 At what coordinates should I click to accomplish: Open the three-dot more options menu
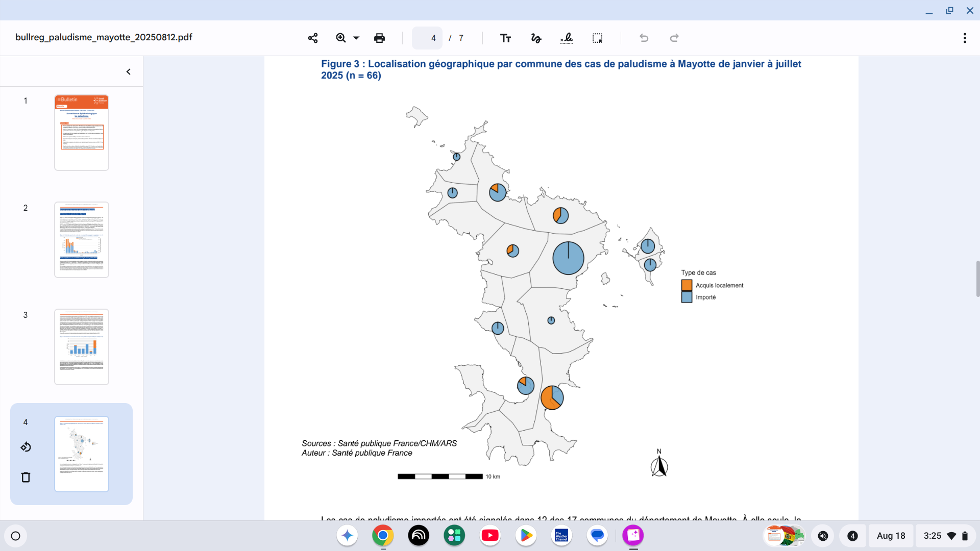(x=965, y=38)
